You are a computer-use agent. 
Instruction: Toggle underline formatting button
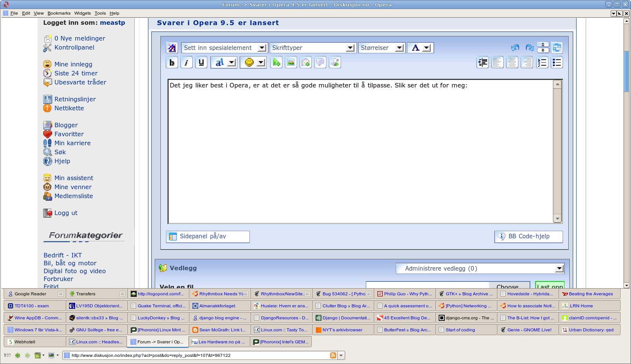pos(201,62)
